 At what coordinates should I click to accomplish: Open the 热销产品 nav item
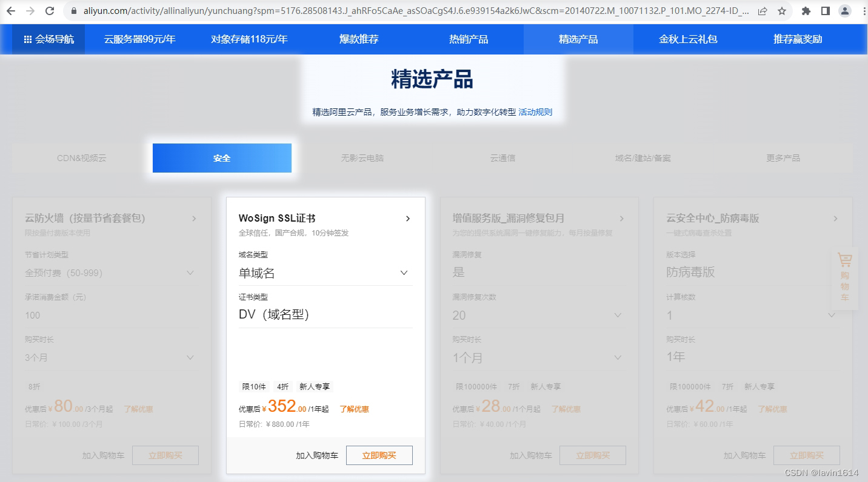tap(469, 39)
